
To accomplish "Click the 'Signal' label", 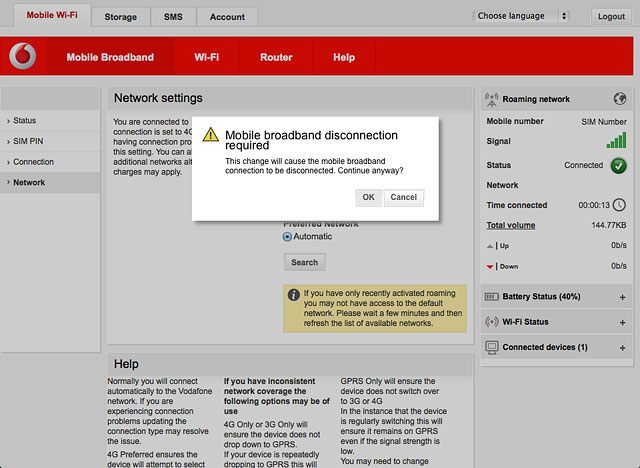I will [498, 141].
